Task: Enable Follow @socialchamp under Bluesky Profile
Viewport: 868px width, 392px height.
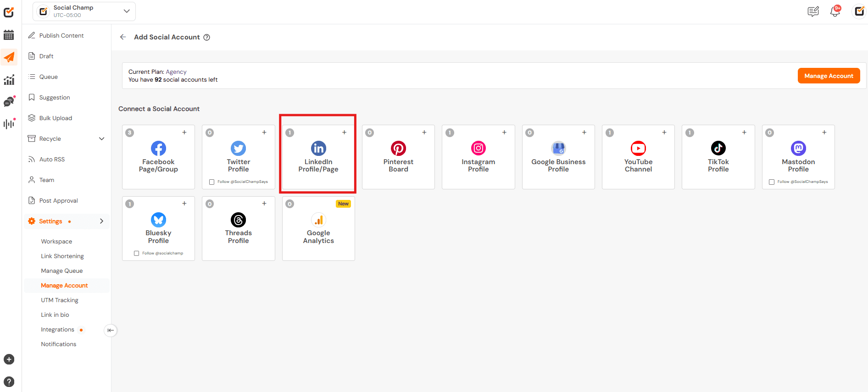Action: click(x=136, y=253)
